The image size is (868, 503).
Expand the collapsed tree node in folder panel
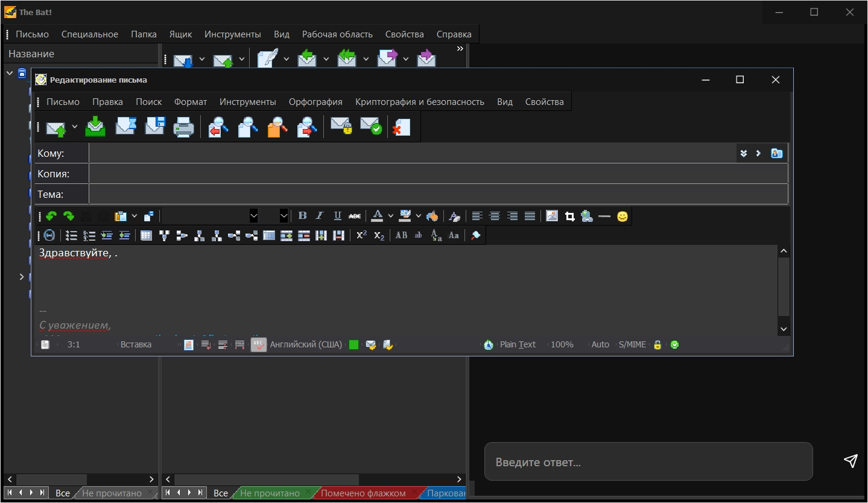(22, 277)
